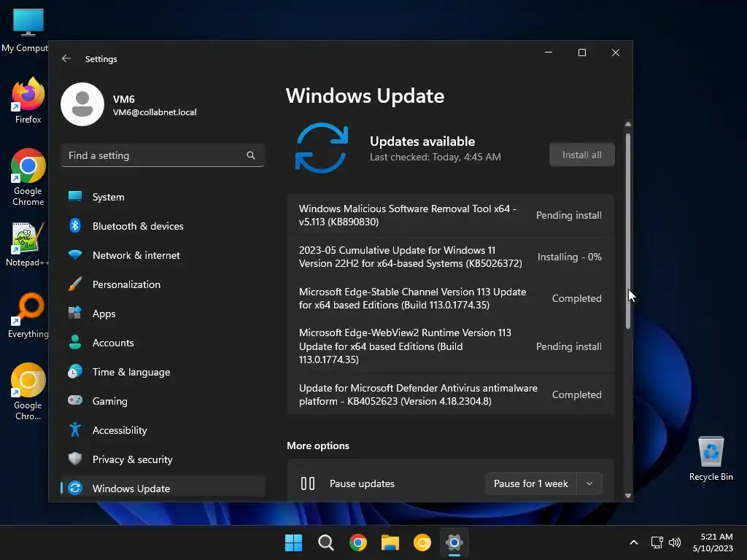Click the Malicious Software Removal Tool update
This screenshot has height=560, width=747.
click(x=451, y=215)
